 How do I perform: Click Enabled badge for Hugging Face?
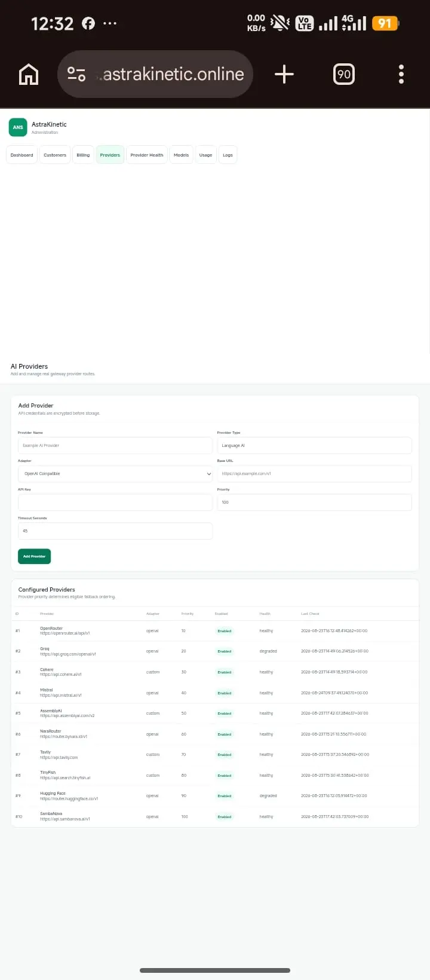(225, 796)
